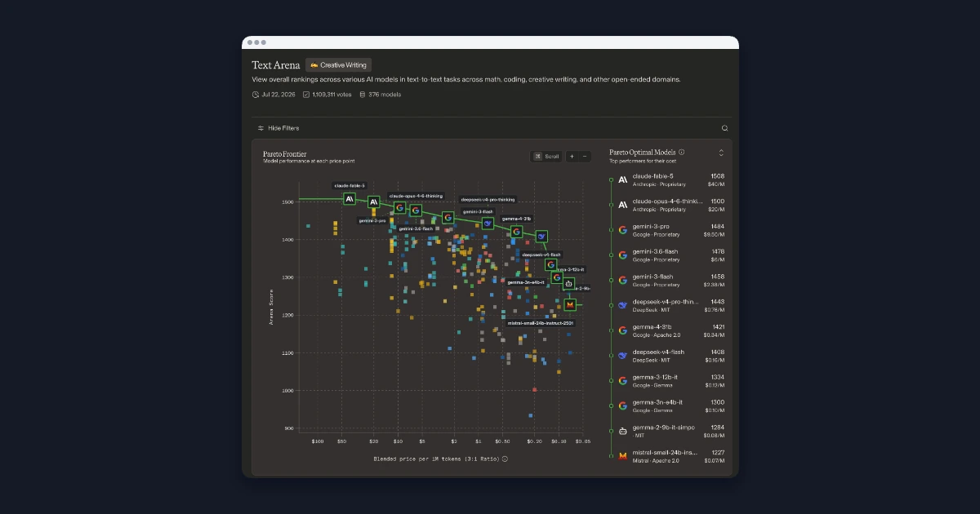Click the Mistral logo beside mistral-small-24b in list
The image size is (980, 514).
tap(622, 456)
